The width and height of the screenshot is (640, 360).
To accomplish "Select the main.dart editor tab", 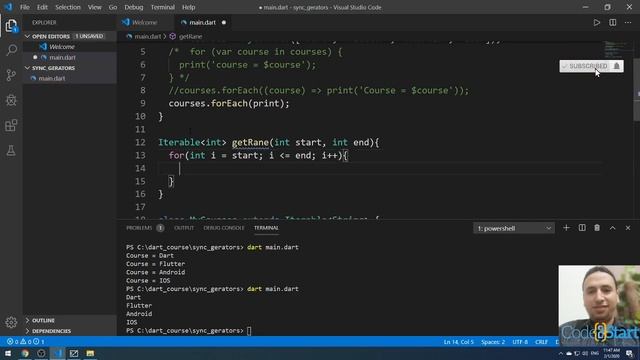I will [203, 22].
